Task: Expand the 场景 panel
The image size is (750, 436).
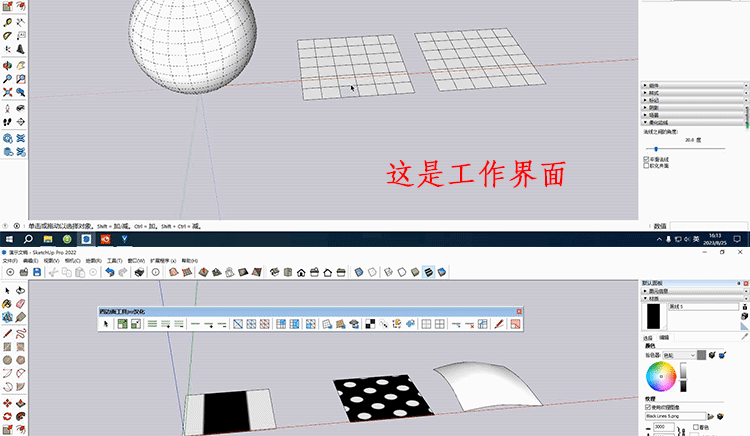Action: (x=694, y=115)
